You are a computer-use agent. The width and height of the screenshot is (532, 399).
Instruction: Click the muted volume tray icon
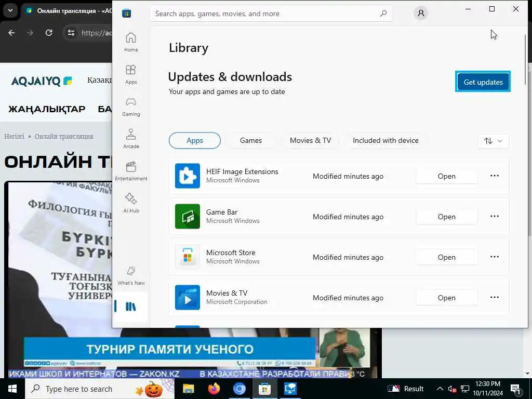pos(452,389)
